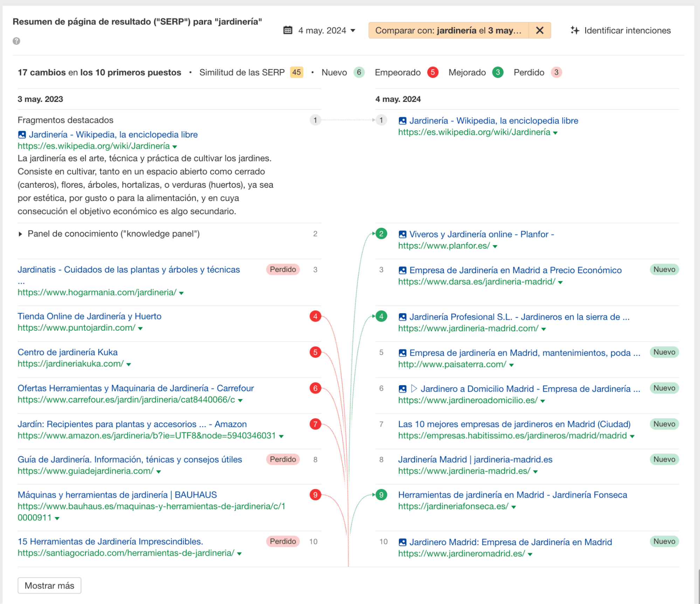This screenshot has width=700, height=604.
Task: Click red position 9 badge for BAUHAUS
Action: (315, 495)
